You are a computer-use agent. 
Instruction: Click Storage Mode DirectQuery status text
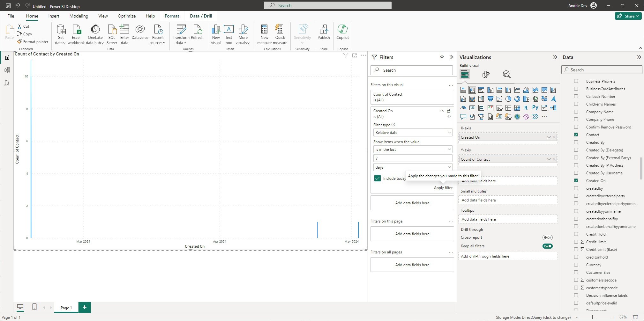pos(533,317)
